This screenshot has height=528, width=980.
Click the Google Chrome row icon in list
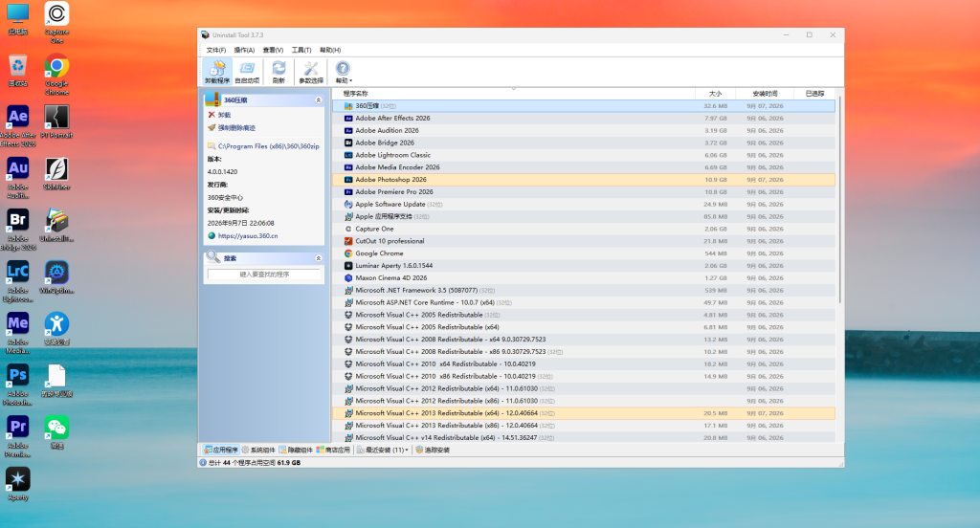pyautogui.click(x=348, y=253)
